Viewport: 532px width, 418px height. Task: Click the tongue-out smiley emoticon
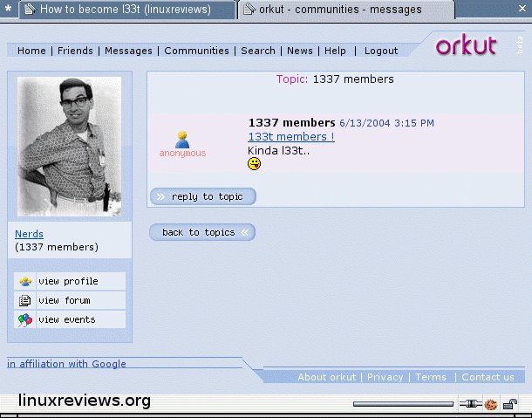click(x=254, y=164)
